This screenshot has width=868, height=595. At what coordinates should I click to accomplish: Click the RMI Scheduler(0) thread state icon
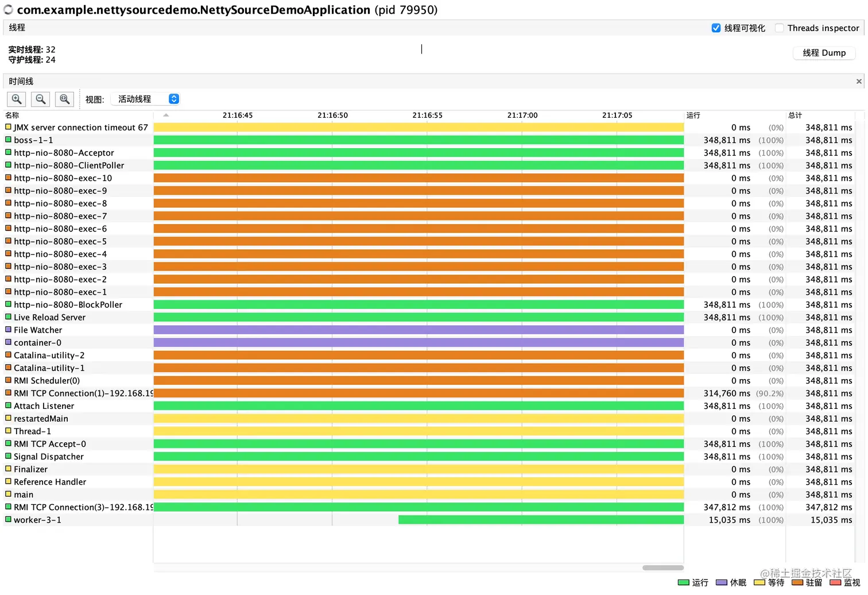tap(8, 380)
